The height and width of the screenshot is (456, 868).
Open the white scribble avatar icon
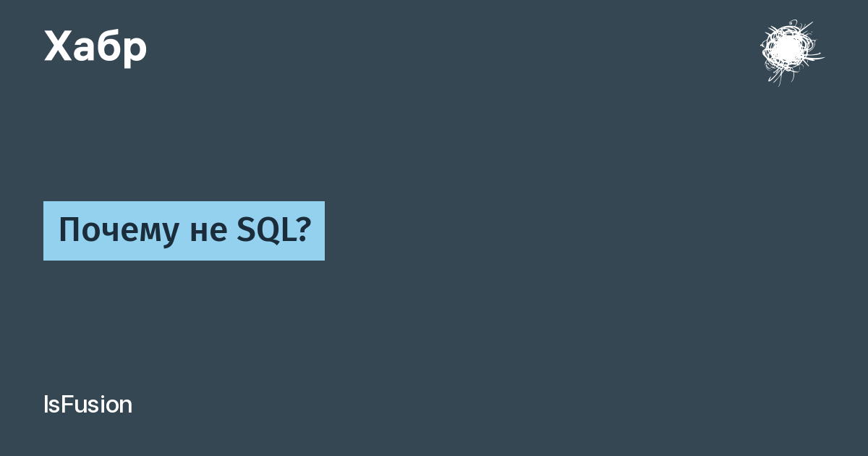click(791, 51)
